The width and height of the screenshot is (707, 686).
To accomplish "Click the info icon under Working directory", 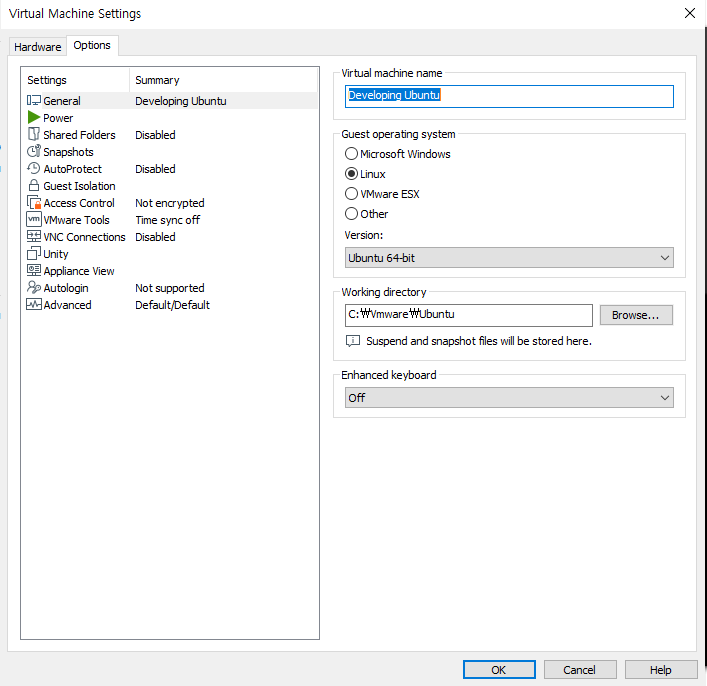I will tap(353, 341).
